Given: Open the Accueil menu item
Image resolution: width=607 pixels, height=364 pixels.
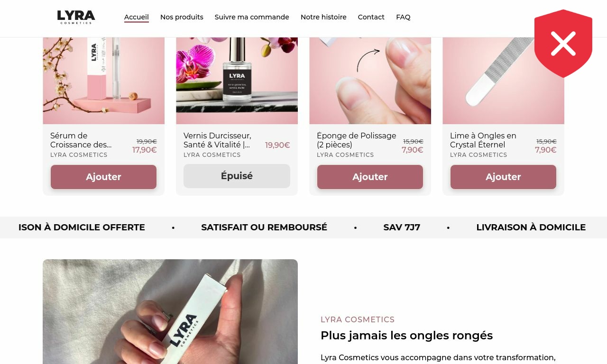Looking at the screenshot, I should [137, 17].
